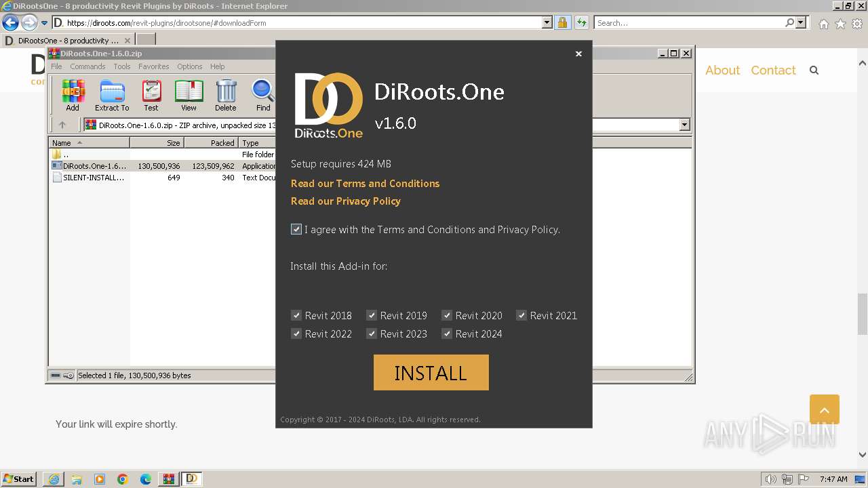868x488 pixels.
Task: Open the Tools menu in WinRAR
Action: 122,66
